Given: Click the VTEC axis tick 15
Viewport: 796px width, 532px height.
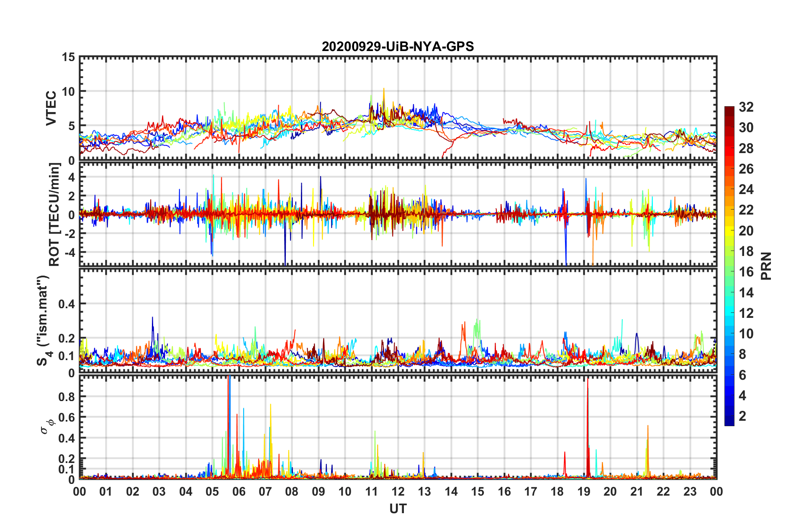Looking at the screenshot, I should pos(68,57).
